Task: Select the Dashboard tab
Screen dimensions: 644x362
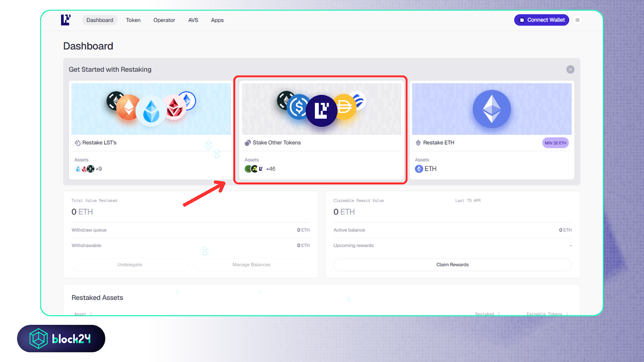Action: click(100, 20)
